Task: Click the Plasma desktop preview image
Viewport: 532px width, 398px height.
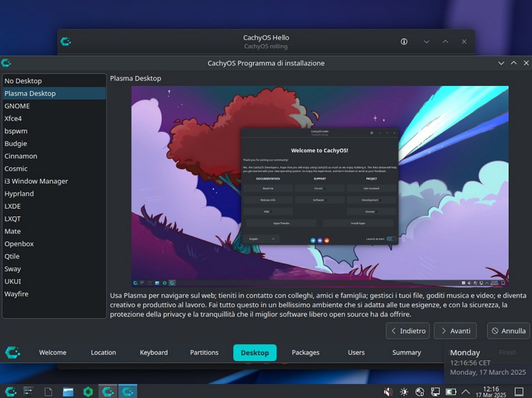Action: click(x=320, y=187)
